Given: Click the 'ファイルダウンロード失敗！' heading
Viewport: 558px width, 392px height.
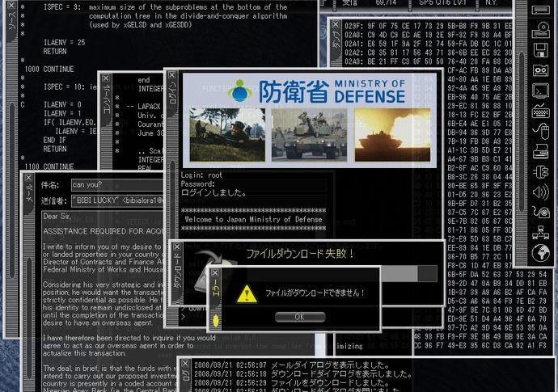Looking at the screenshot, I should pyautogui.click(x=300, y=254).
